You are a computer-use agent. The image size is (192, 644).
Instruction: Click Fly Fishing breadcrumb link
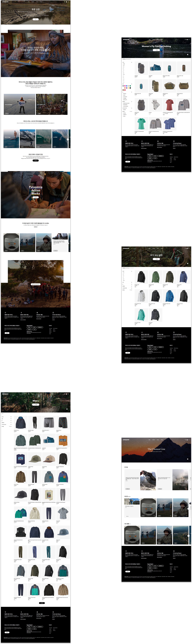[124, 59]
